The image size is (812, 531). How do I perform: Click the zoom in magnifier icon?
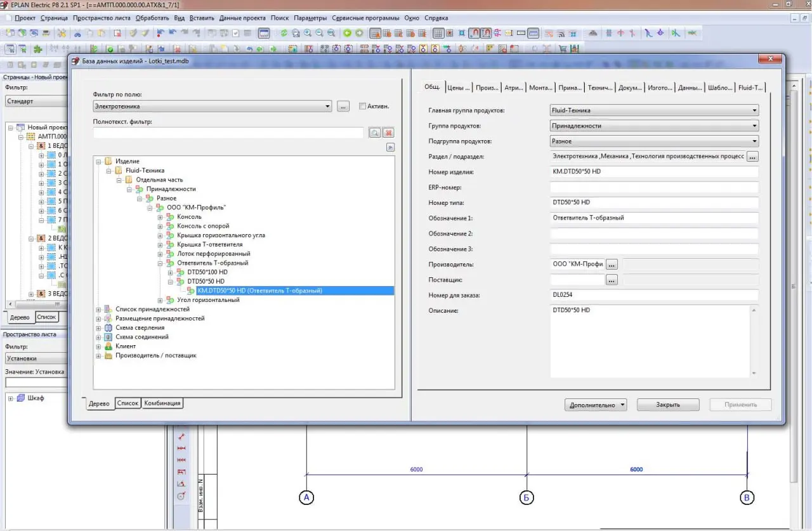pos(308,33)
